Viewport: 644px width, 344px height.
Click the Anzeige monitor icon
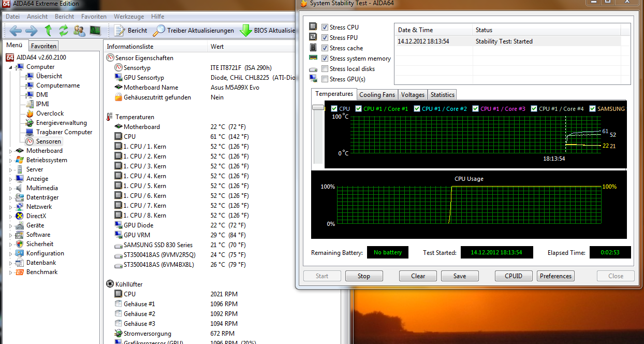click(x=20, y=179)
